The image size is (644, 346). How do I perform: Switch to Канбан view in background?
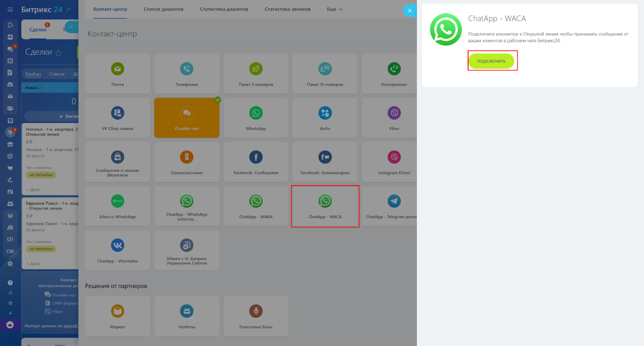(33, 74)
